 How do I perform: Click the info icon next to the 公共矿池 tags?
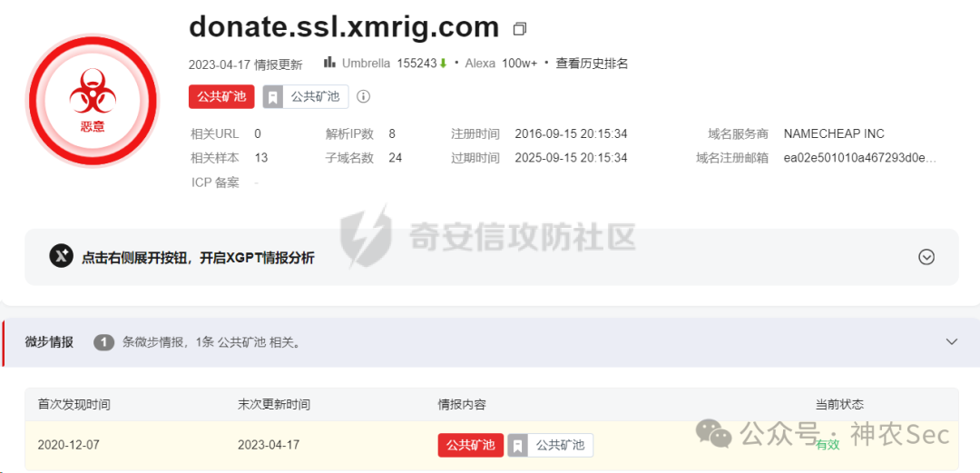[x=363, y=96]
